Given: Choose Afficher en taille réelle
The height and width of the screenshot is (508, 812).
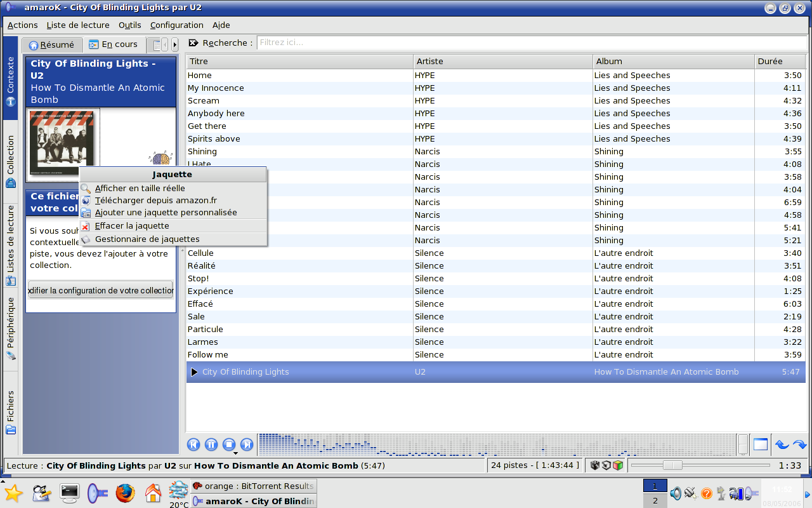Looking at the screenshot, I should (x=173, y=188).
